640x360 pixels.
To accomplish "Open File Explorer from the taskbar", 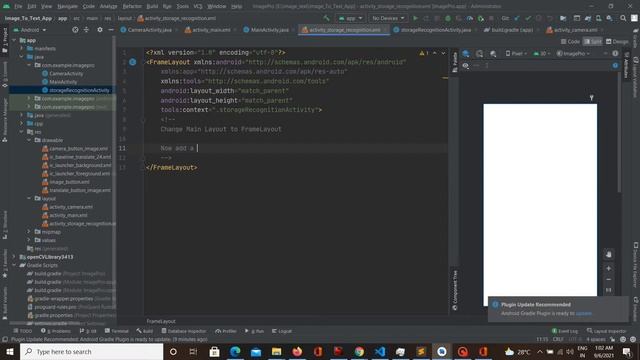I will click(x=276, y=351).
